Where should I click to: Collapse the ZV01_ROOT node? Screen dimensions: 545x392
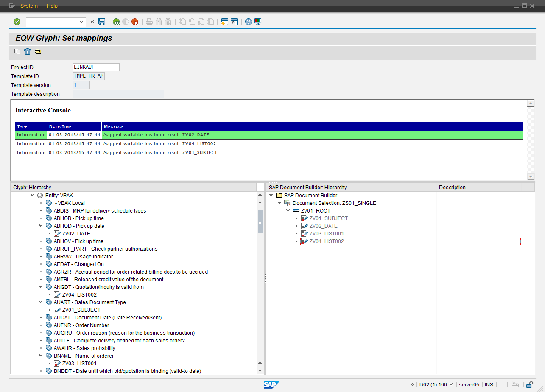288,210
